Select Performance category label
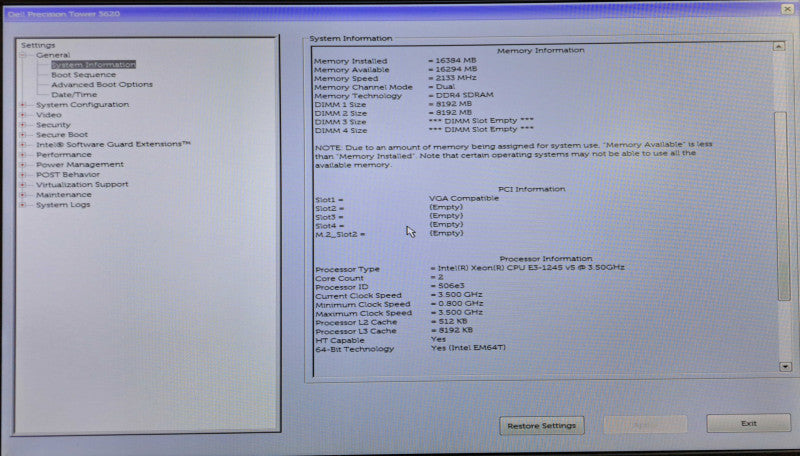The image size is (800, 456). coord(64,155)
